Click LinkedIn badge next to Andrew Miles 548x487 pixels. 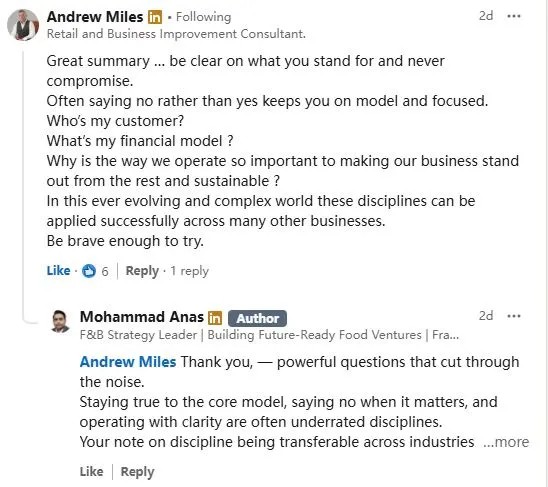[x=155, y=17]
